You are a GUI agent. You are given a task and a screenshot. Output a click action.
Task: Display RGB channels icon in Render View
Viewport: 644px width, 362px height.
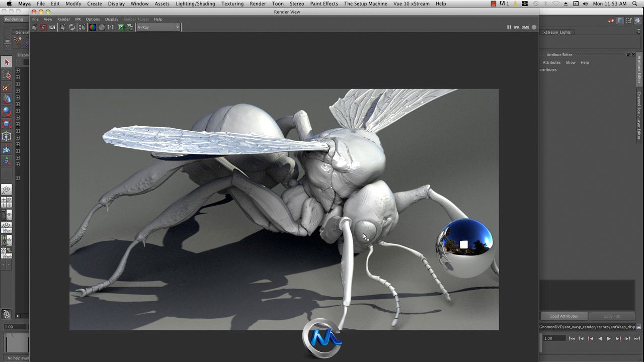click(93, 27)
